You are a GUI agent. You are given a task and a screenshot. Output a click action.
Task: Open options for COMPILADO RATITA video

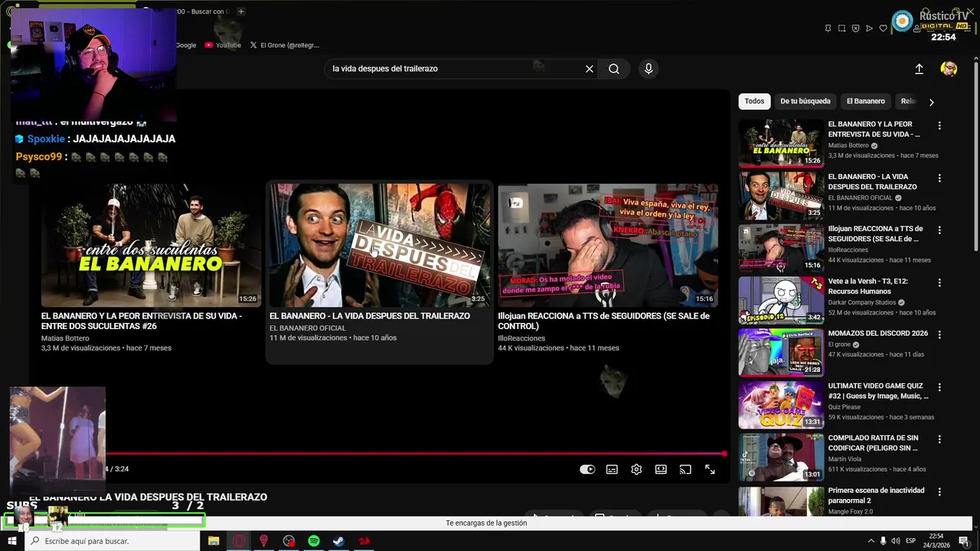939,439
